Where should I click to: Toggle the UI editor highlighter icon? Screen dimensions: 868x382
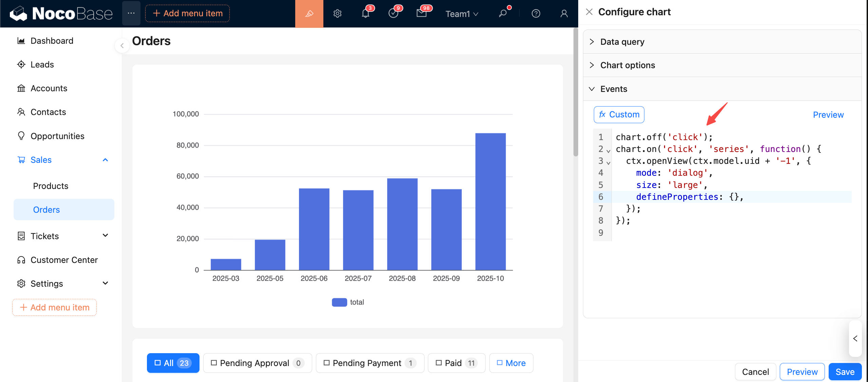[x=309, y=14]
